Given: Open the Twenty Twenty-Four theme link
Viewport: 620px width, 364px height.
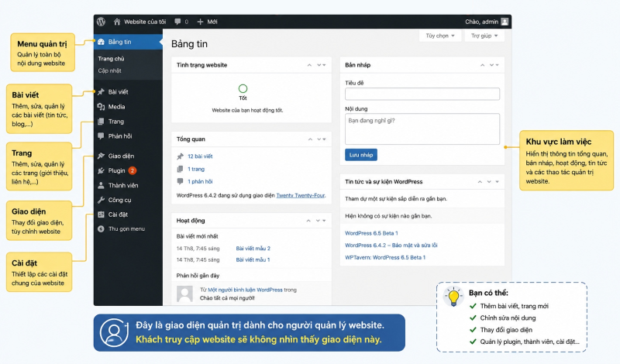Looking at the screenshot, I should pyautogui.click(x=301, y=196).
